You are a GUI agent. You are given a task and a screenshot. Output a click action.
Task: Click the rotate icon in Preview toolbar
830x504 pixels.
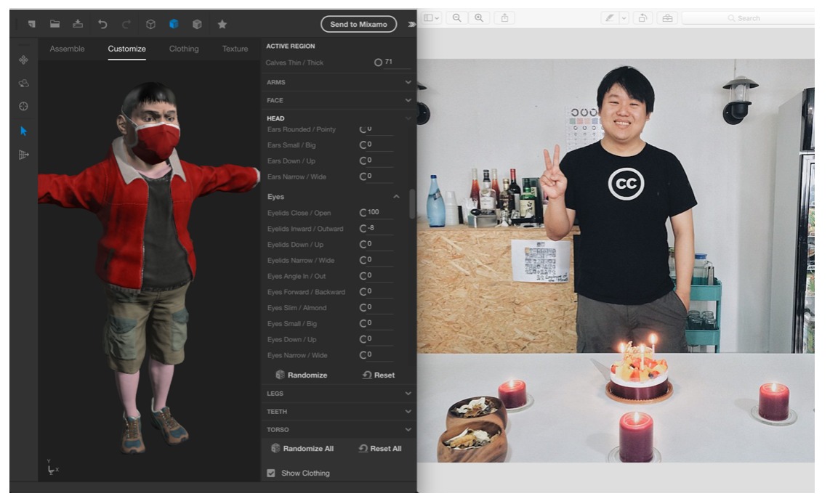[642, 18]
